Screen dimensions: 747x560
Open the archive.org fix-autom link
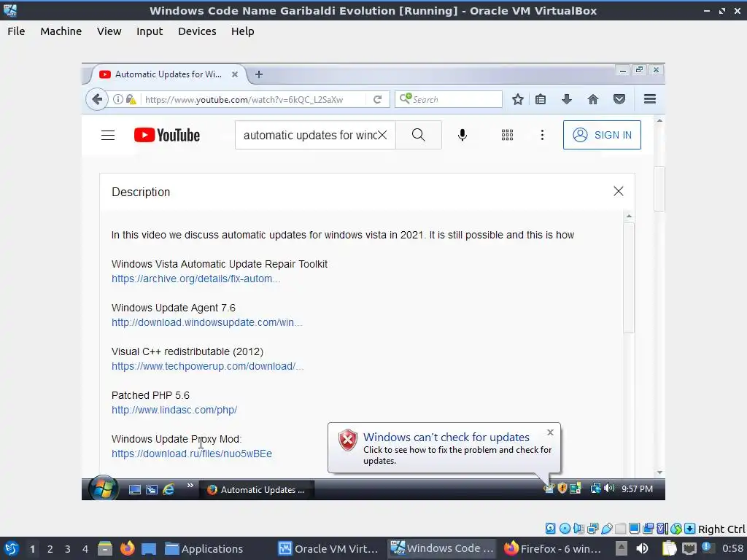coord(196,279)
